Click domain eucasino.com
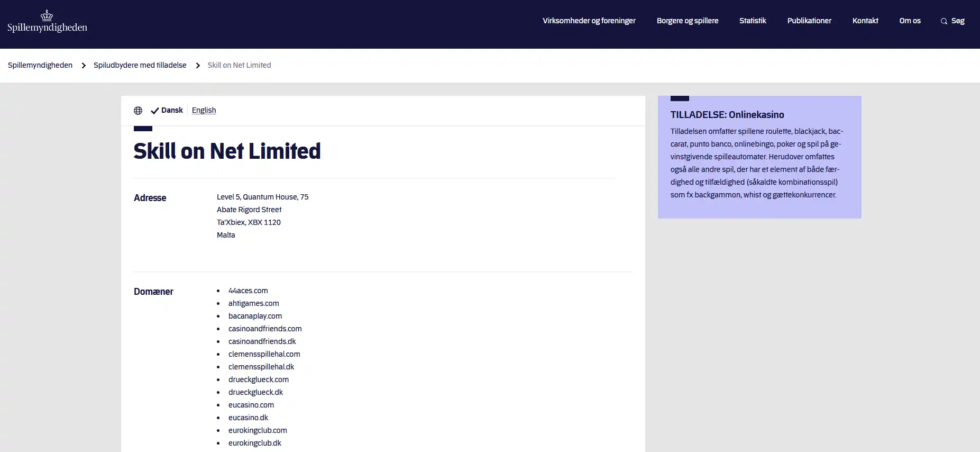Viewport: 980px width, 452px height. coord(251,405)
